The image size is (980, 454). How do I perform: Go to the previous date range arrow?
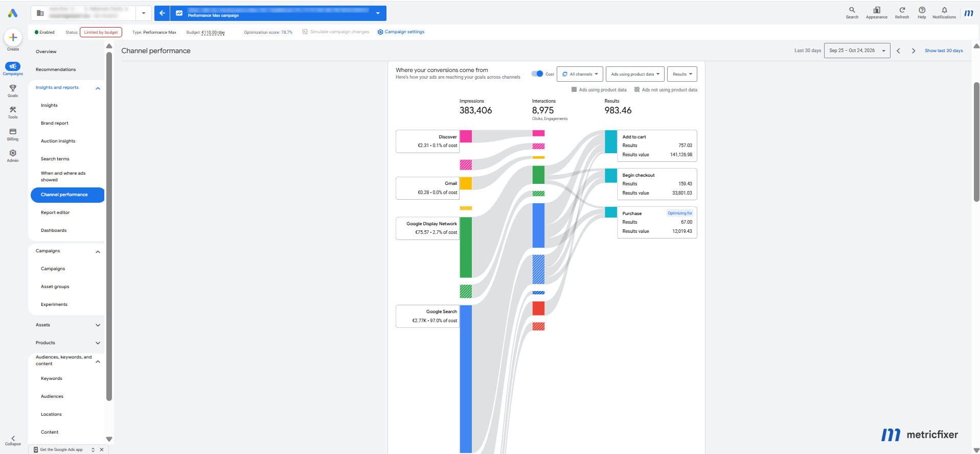(898, 51)
